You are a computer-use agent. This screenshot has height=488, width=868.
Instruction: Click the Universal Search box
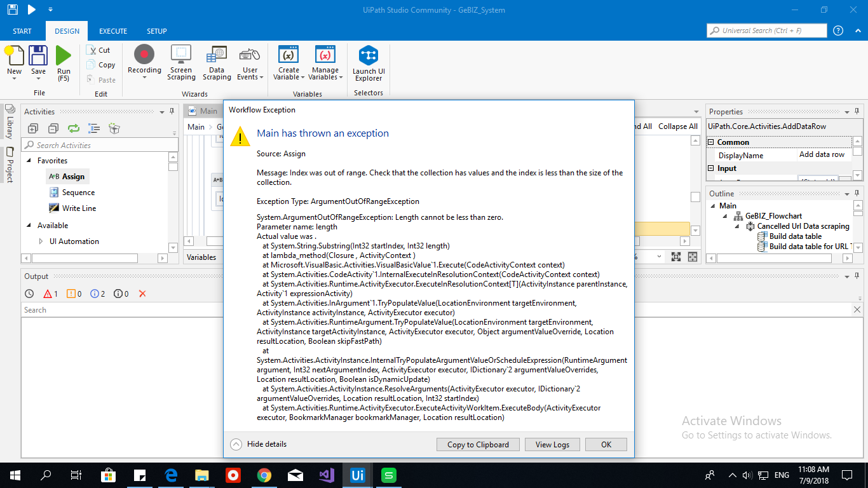coord(766,30)
